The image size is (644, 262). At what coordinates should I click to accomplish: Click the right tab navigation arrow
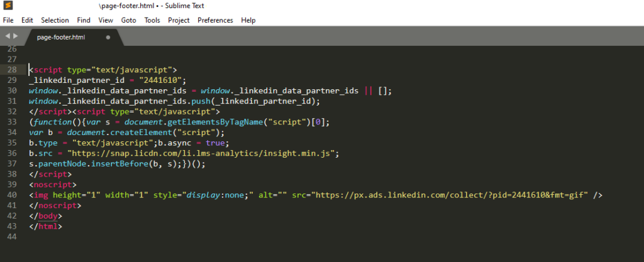(15, 36)
